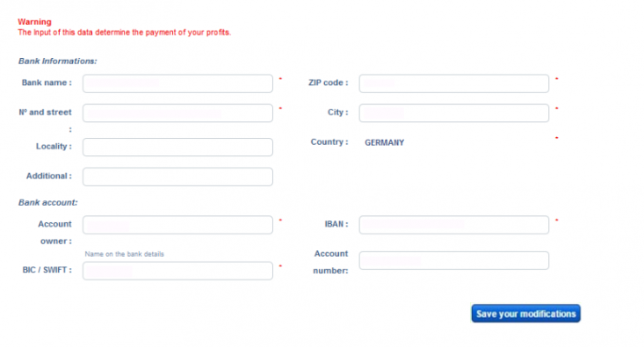Image resolution: width=644 pixels, height=347 pixels.
Task: Click the Bank name input field
Action: point(177,83)
